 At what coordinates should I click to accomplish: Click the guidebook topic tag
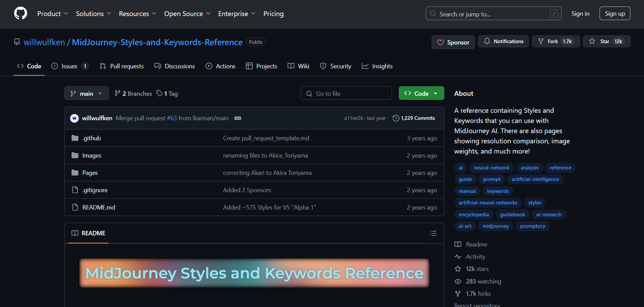coord(512,214)
